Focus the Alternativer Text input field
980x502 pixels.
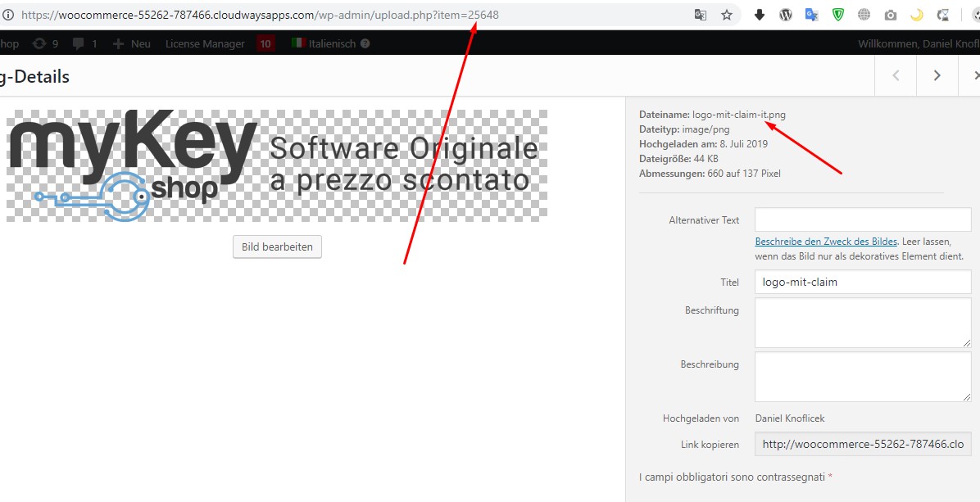coord(863,219)
